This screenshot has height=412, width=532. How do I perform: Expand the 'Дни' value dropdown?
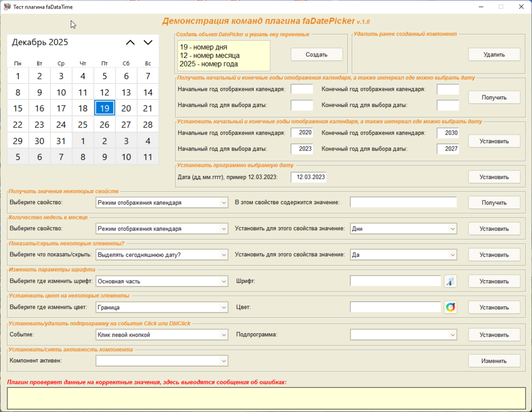tap(403, 229)
